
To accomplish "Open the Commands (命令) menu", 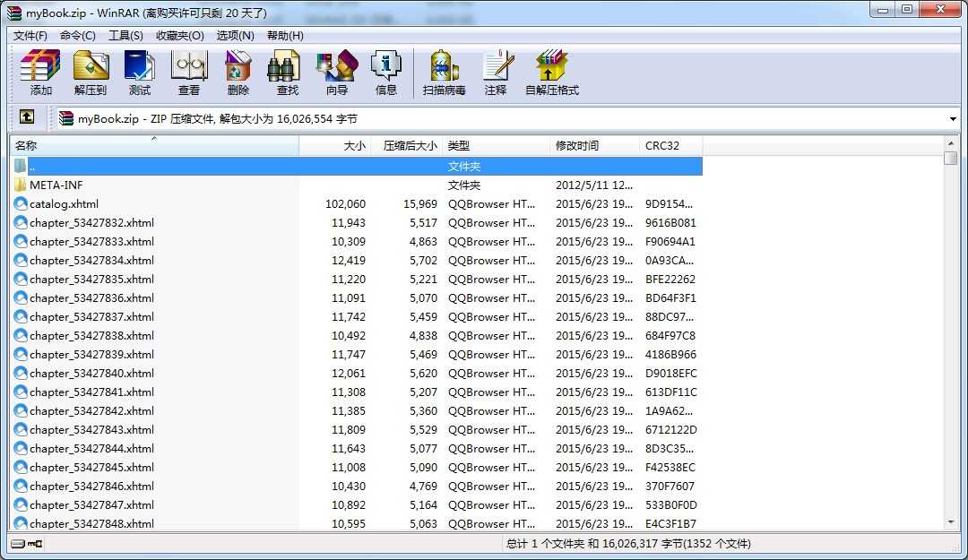I will (78, 35).
